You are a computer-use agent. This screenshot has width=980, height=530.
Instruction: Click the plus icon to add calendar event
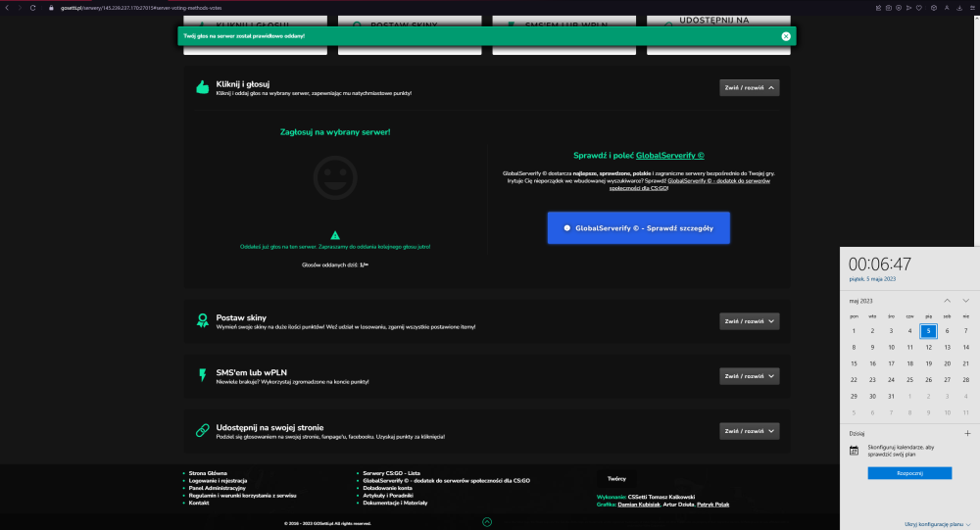coord(967,433)
